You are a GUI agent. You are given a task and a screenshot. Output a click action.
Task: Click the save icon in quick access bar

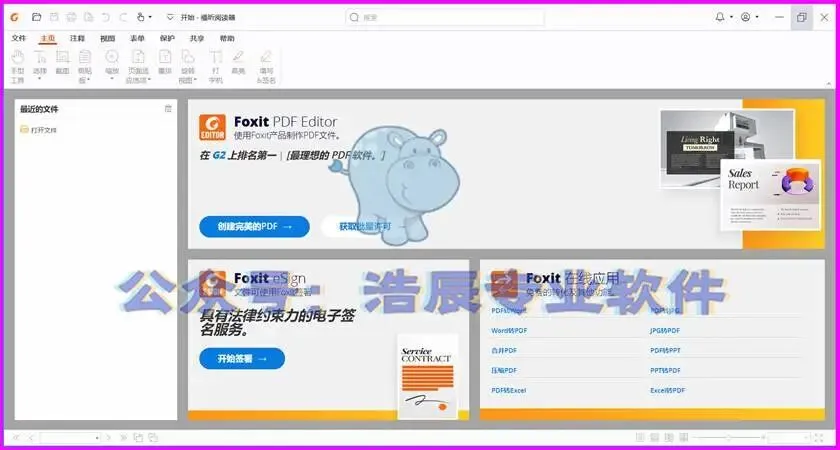click(54, 17)
